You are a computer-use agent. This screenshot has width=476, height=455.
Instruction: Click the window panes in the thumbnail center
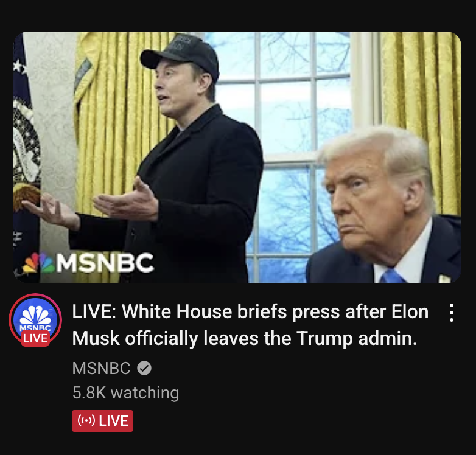285,121
